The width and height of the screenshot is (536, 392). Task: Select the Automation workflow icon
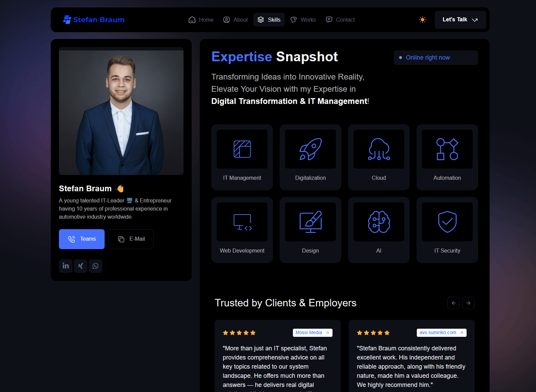[x=447, y=149]
